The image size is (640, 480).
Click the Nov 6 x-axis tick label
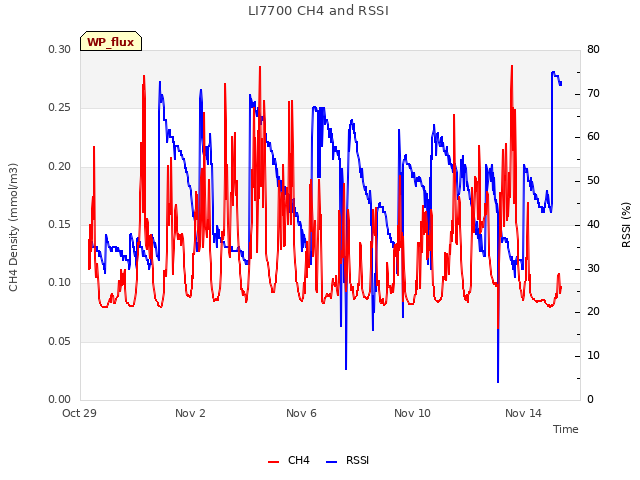301,413
